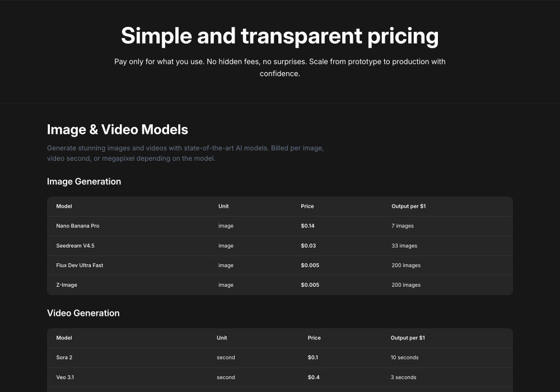560x392 pixels.
Task: Click the "3 seconds" output for Veo 3.1
Action: tap(403, 377)
